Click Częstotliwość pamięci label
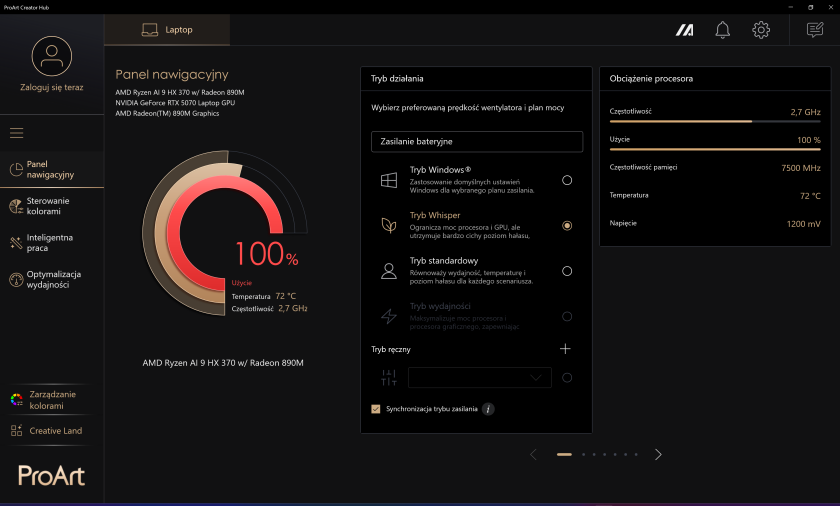Viewport: 840px width, 506px height. [643, 168]
